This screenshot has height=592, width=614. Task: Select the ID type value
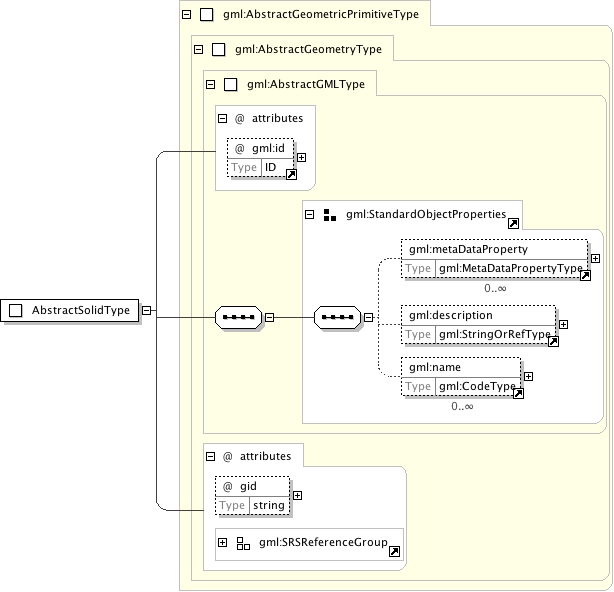[271, 168]
